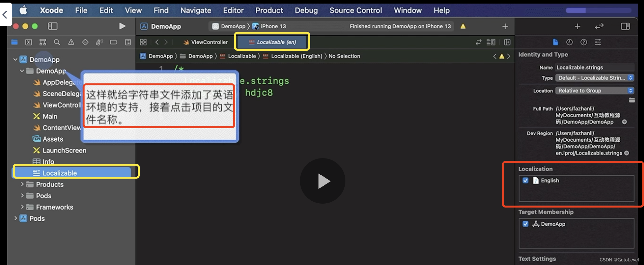644x265 pixels.
Task: Open the Debug menu
Action: (306, 10)
